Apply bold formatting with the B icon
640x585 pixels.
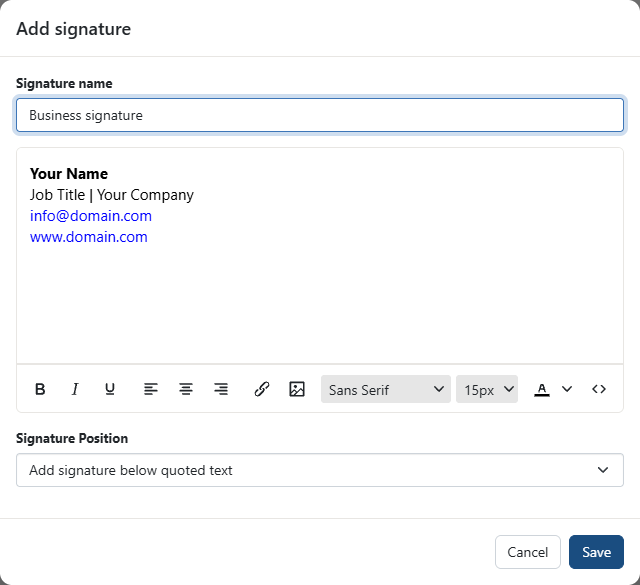pyautogui.click(x=40, y=389)
